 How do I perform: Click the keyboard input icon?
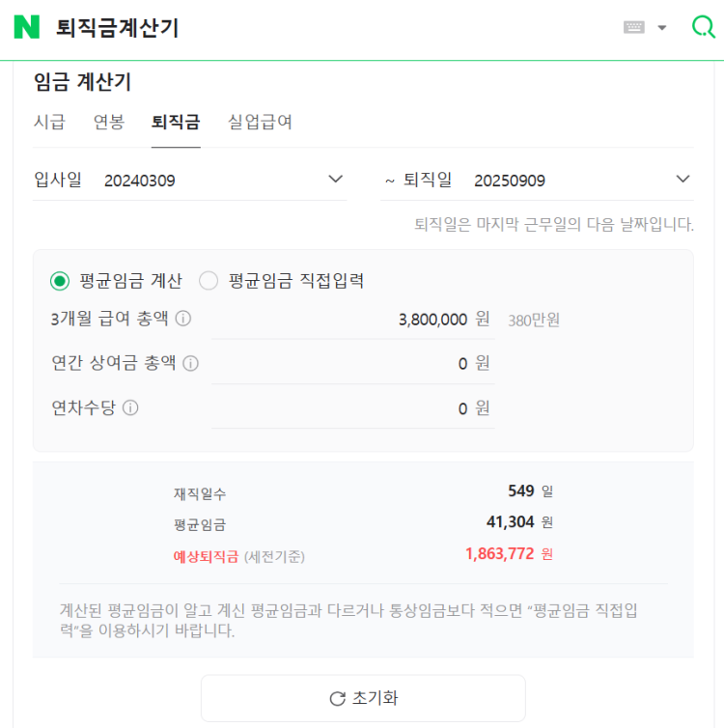point(634,27)
